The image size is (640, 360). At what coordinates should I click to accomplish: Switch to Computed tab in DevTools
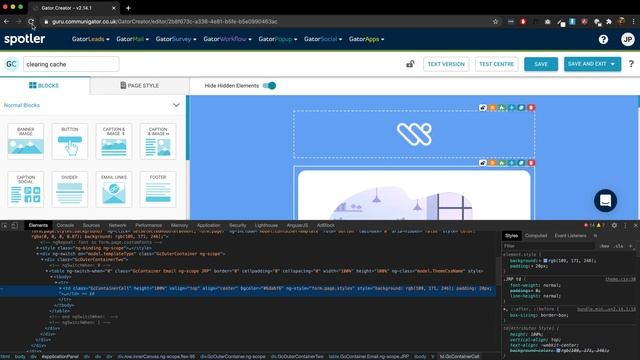point(536,236)
